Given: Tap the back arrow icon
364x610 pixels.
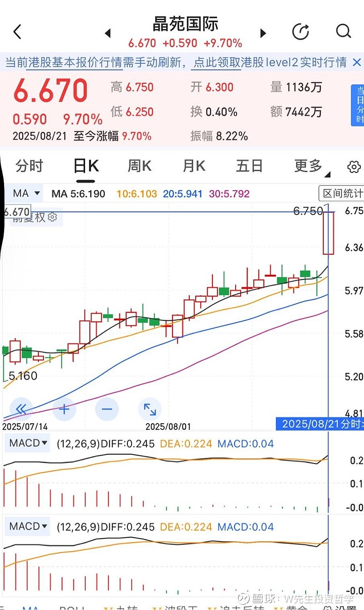Looking at the screenshot, I should tap(17, 32).
